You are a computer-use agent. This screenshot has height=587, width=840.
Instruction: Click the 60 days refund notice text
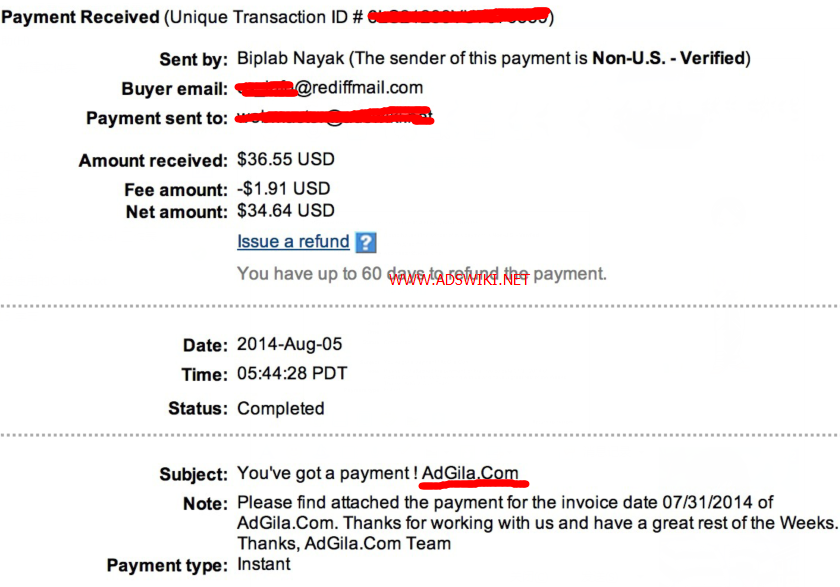pyautogui.click(x=422, y=274)
